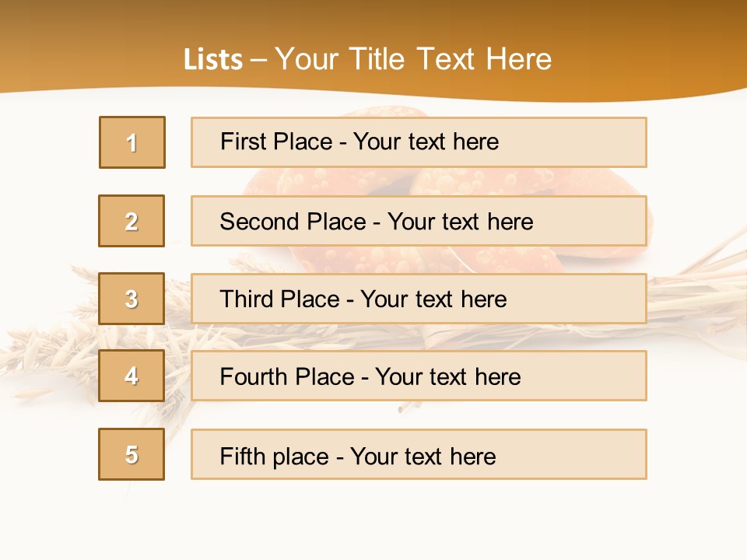Viewport: 747px width, 560px height.
Task: Choose the number 5 box
Action: [x=132, y=454]
